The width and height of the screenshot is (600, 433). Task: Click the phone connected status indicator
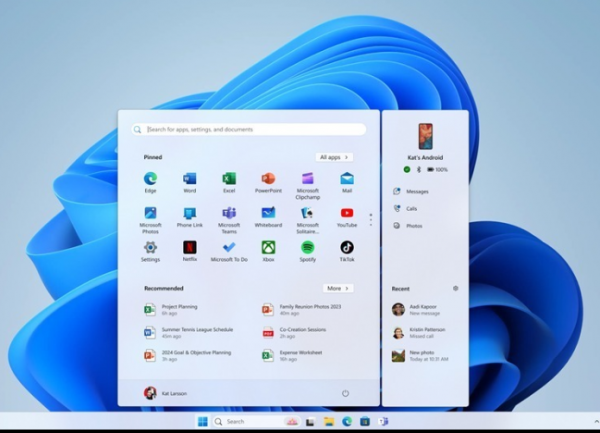(x=407, y=169)
